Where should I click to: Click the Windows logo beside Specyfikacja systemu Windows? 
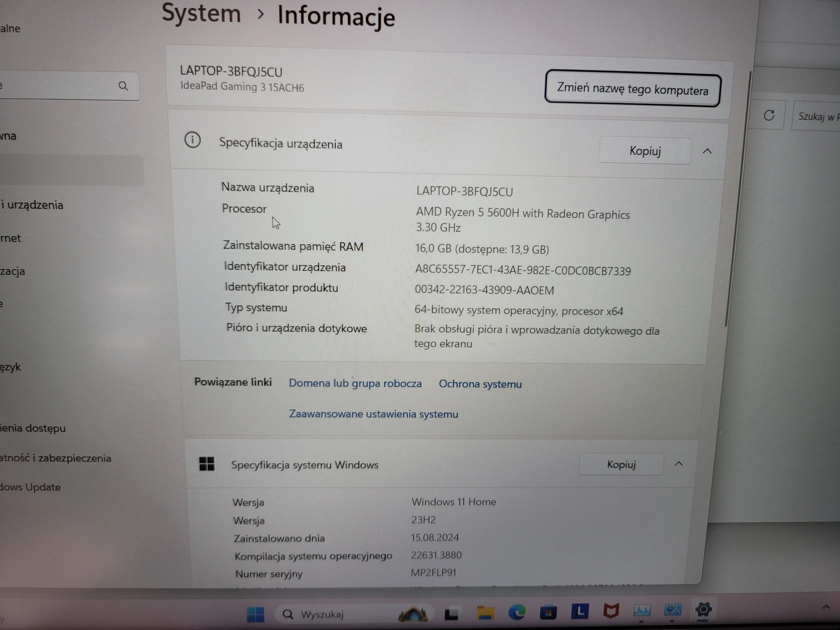click(207, 464)
